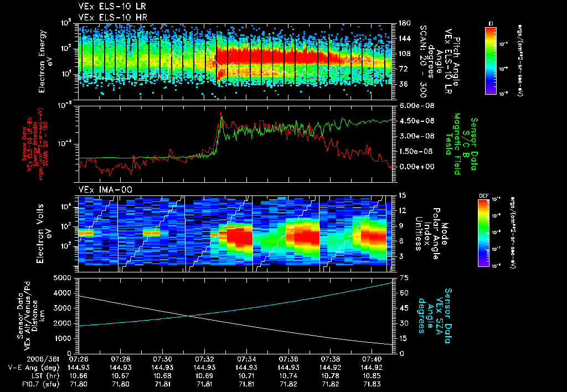Viewport: 567px width, 392px height.
Task: Click the 'VEx ELS-10 LR' title text
Action: (112, 7)
